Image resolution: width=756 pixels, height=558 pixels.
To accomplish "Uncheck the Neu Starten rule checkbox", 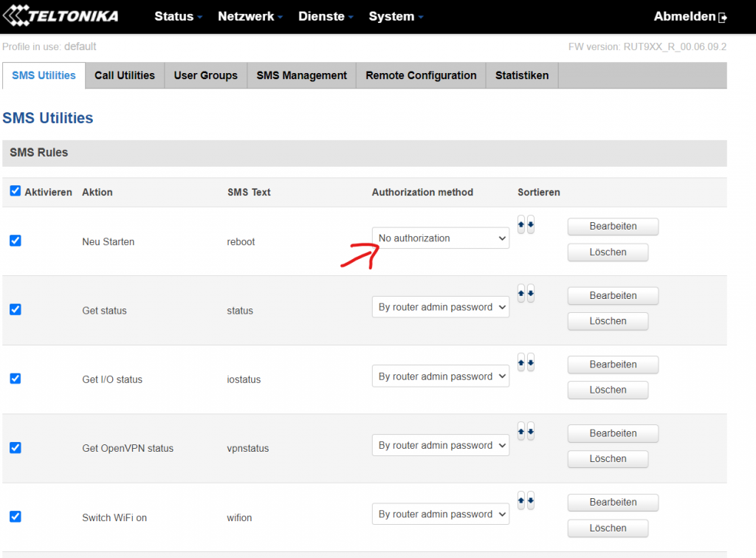I will point(16,241).
